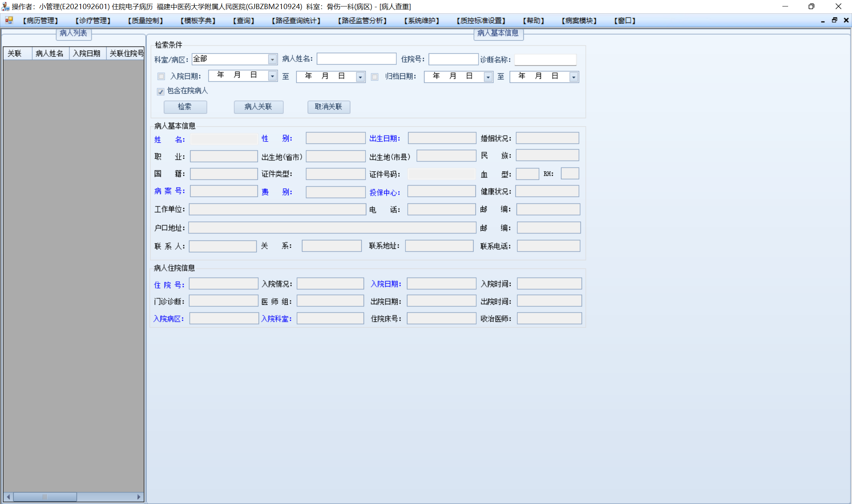Open the 入院日期 start date picker
Image resolution: width=852 pixels, height=504 pixels.
point(272,76)
